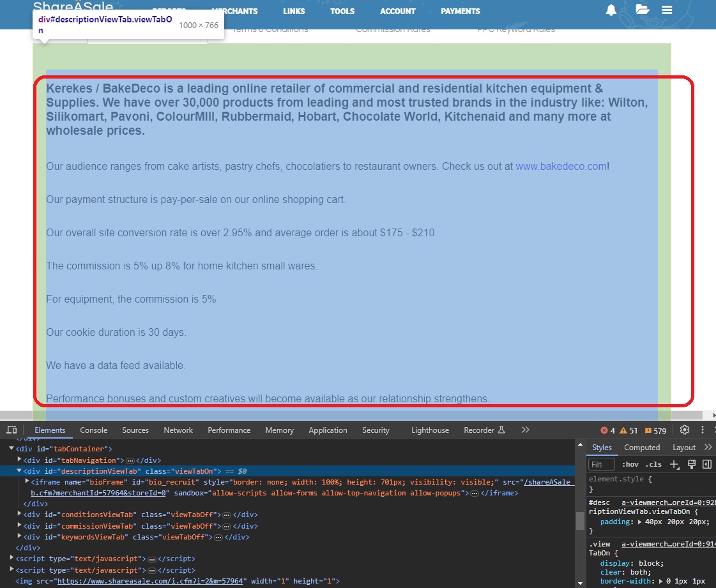Click the notification bell icon

tap(611, 10)
